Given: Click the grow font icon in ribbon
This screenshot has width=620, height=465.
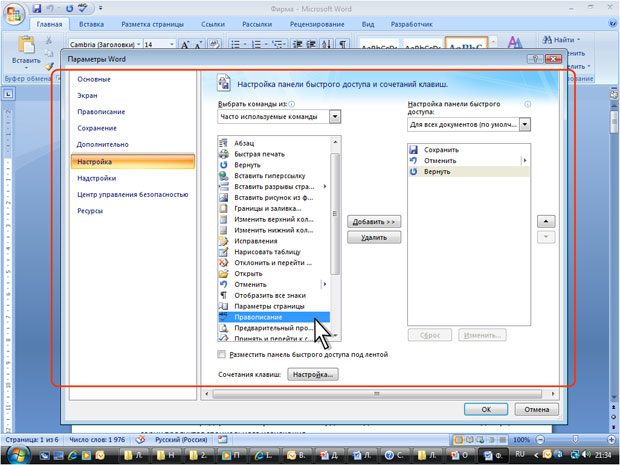Looking at the screenshot, I should pos(184,45).
